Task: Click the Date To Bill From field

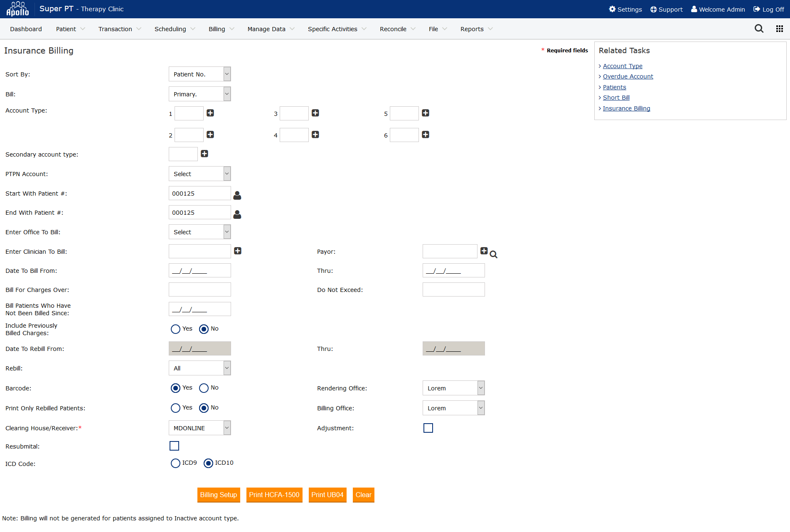Action: 199,271
